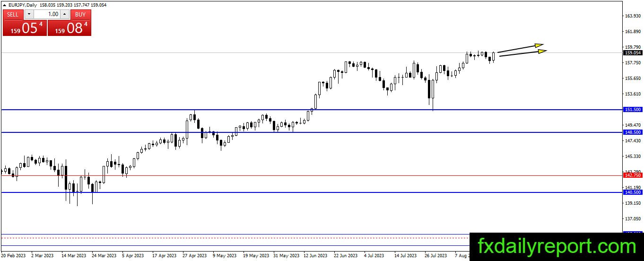Click the current price label 159.054
The image size is (644, 261).
633,53
